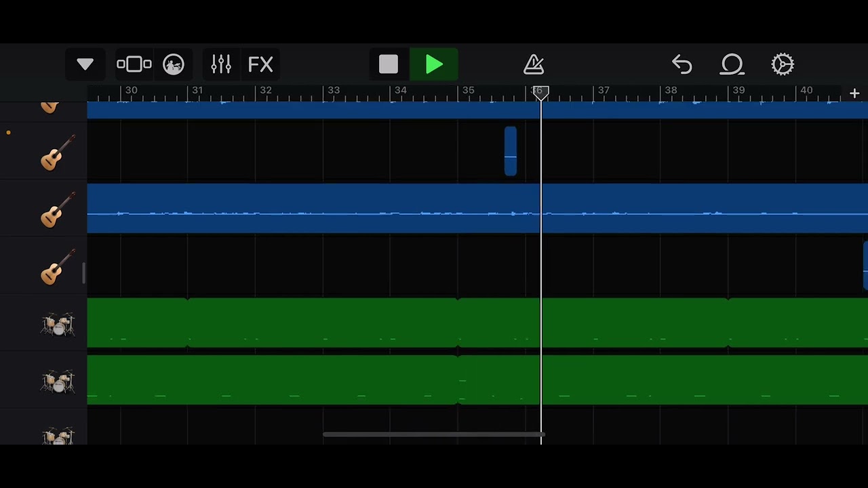Select guitar track with the small blue region
The height and width of the screenshot is (488, 868).
(58, 152)
